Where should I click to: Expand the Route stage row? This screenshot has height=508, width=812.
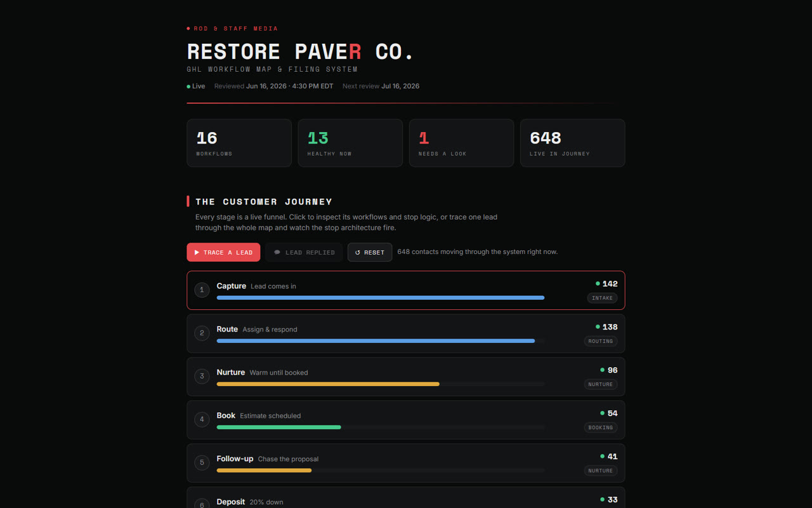pos(406,333)
